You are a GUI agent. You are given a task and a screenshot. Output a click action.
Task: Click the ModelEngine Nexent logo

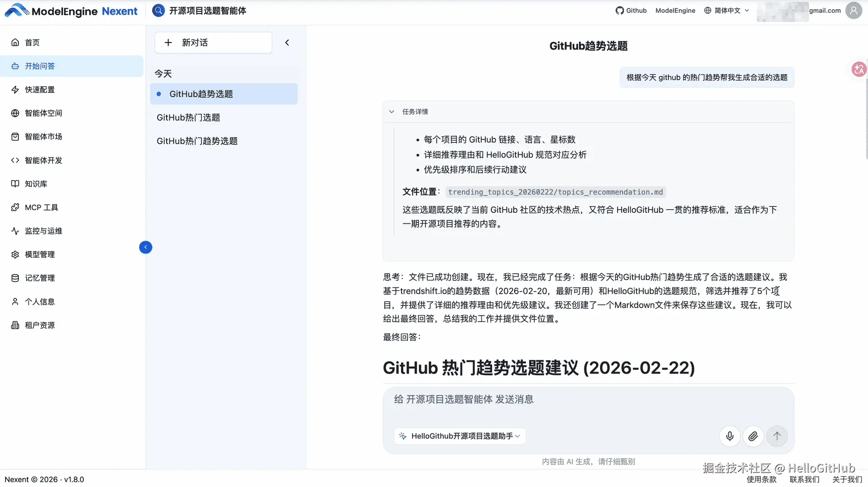click(71, 11)
